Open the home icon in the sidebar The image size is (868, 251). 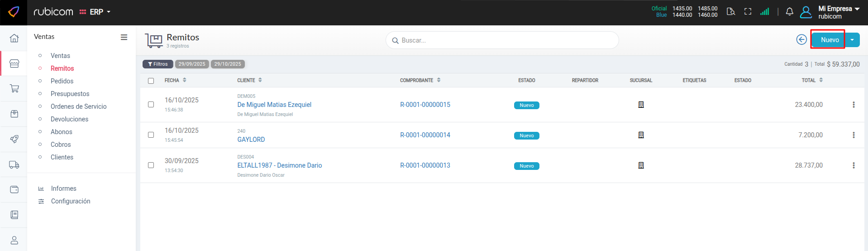coord(14,38)
